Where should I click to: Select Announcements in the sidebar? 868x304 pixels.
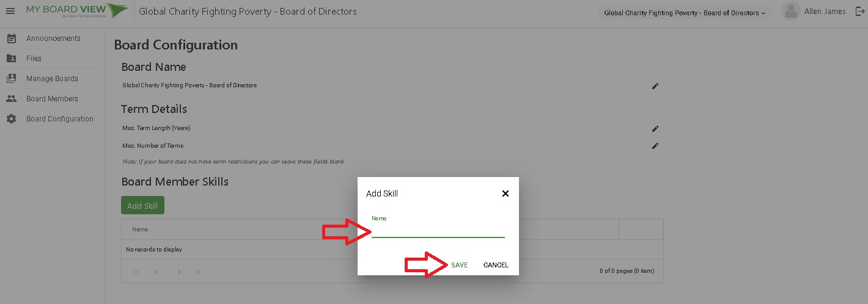point(53,38)
